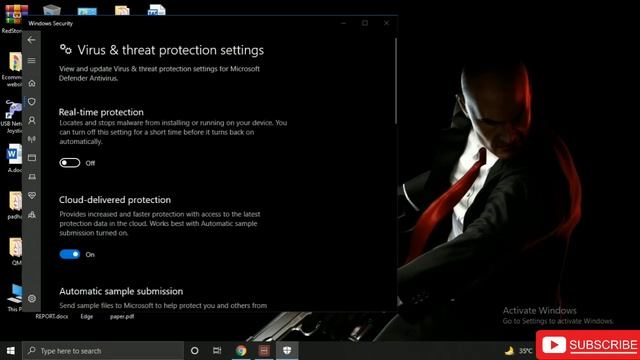Image resolution: width=640 pixels, height=360 pixels.
Task: Select Windows Security shield on taskbar
Action: 287,351
